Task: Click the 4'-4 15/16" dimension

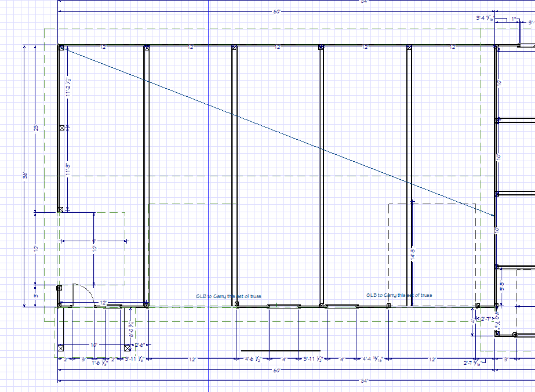Action: (x=373, y=359)
